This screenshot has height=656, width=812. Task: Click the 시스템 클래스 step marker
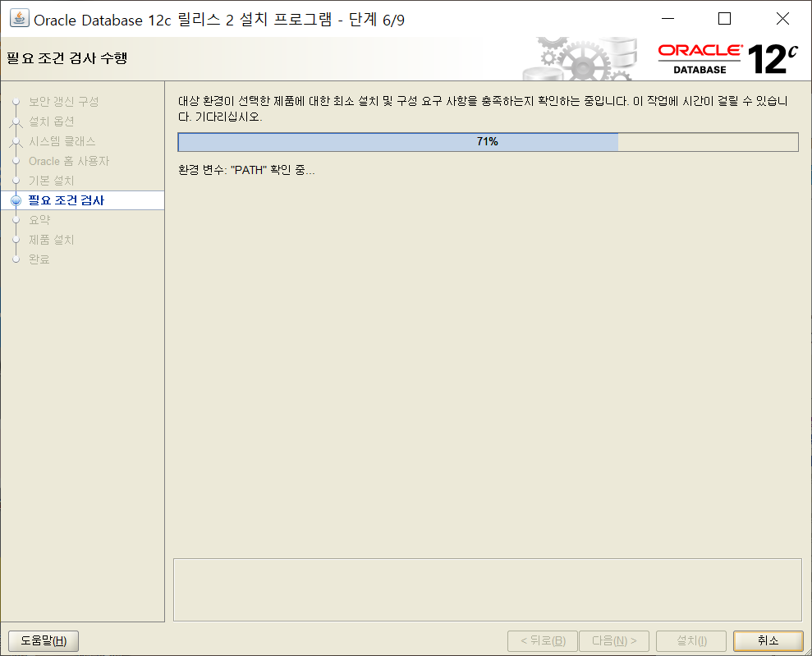(x=16, y=141)
